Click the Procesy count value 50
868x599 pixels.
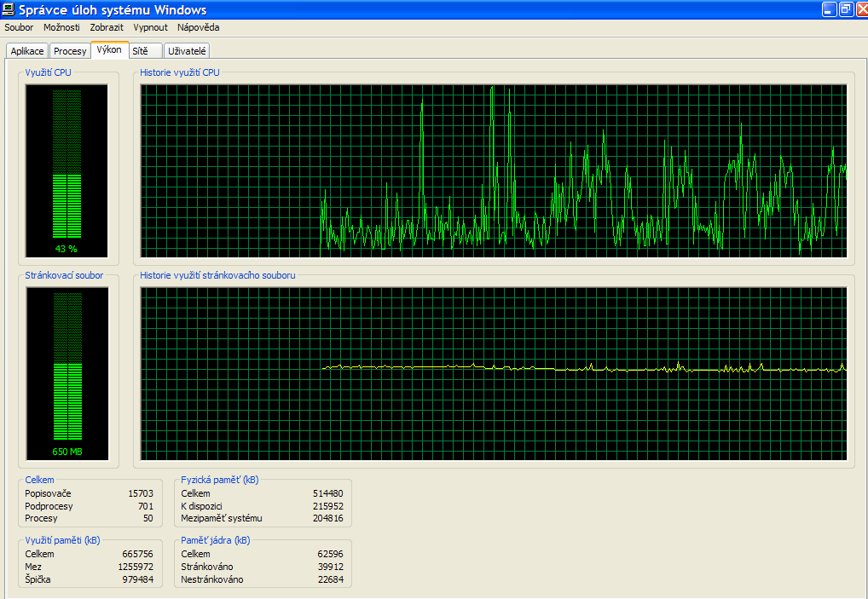148,518
